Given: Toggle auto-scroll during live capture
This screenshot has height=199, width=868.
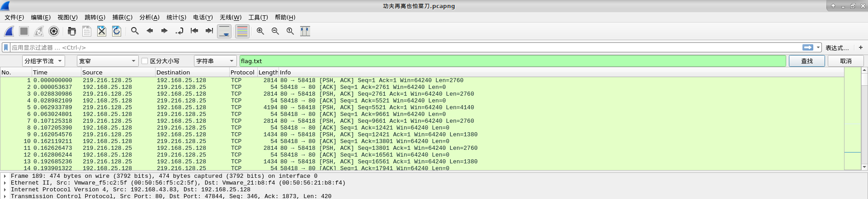Looking at the screenshot, I should (224, 31).
